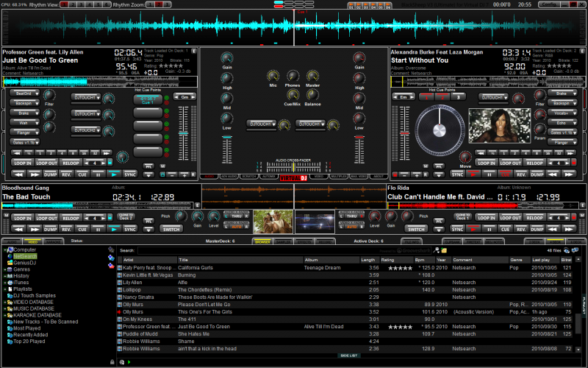Click the Alexandra Burke video preview
The image size is (588, 368).
point(500,126)
